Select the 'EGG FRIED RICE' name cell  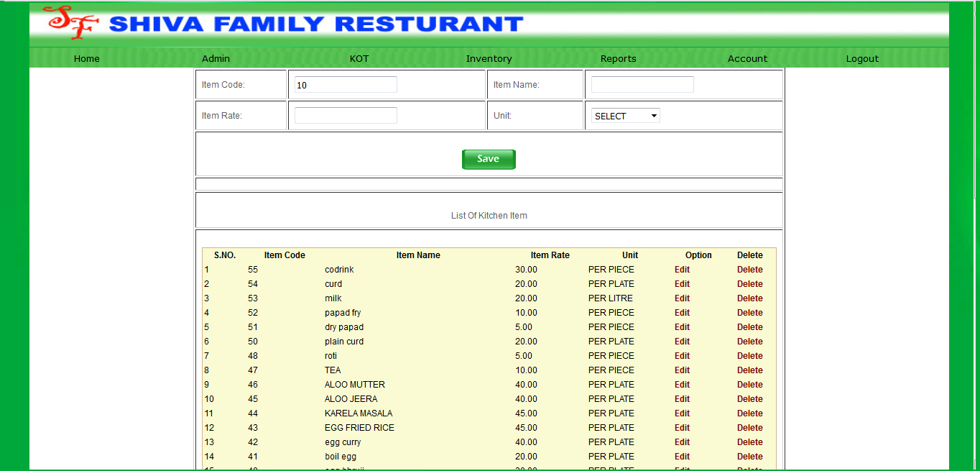359,428
